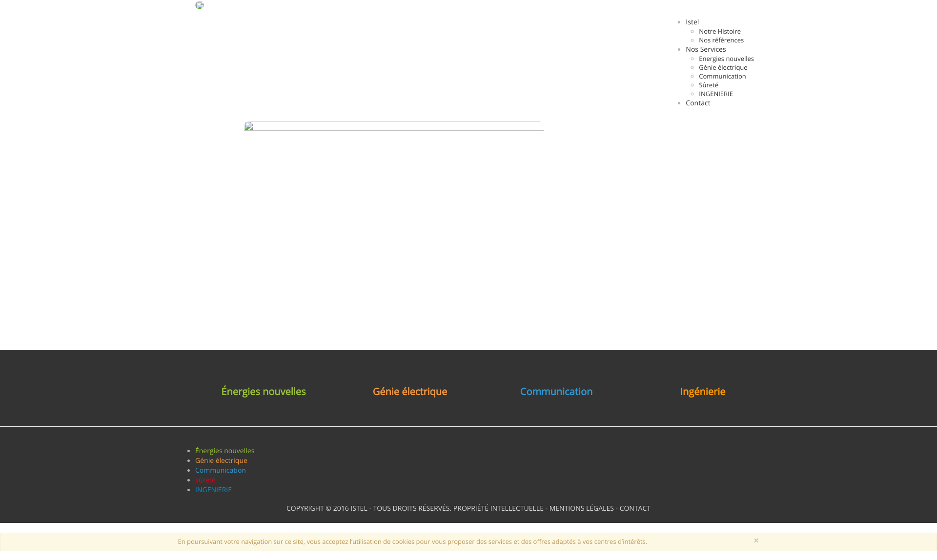Open the Istel menu item

pyautogui.click(x=692, y=22)
